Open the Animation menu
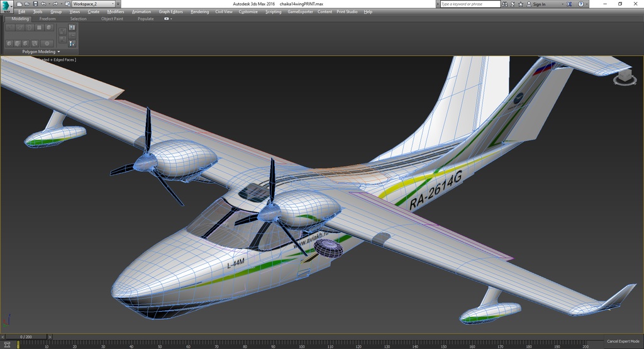644x349 pixels. [142, 12]
